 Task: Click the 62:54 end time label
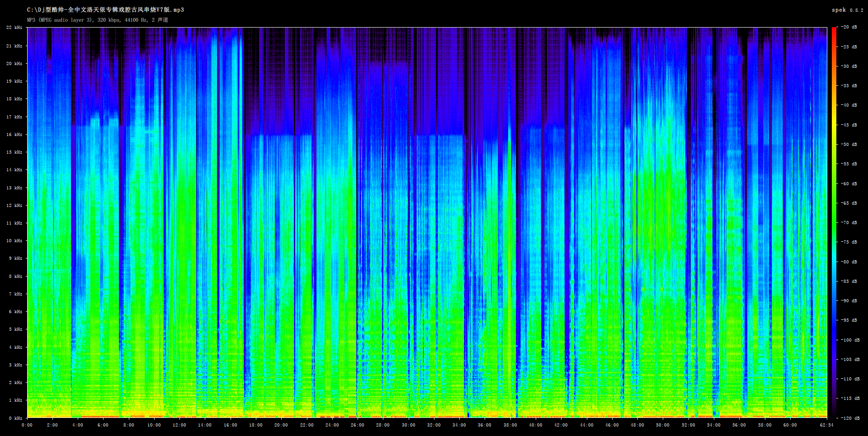coord(827,425)
